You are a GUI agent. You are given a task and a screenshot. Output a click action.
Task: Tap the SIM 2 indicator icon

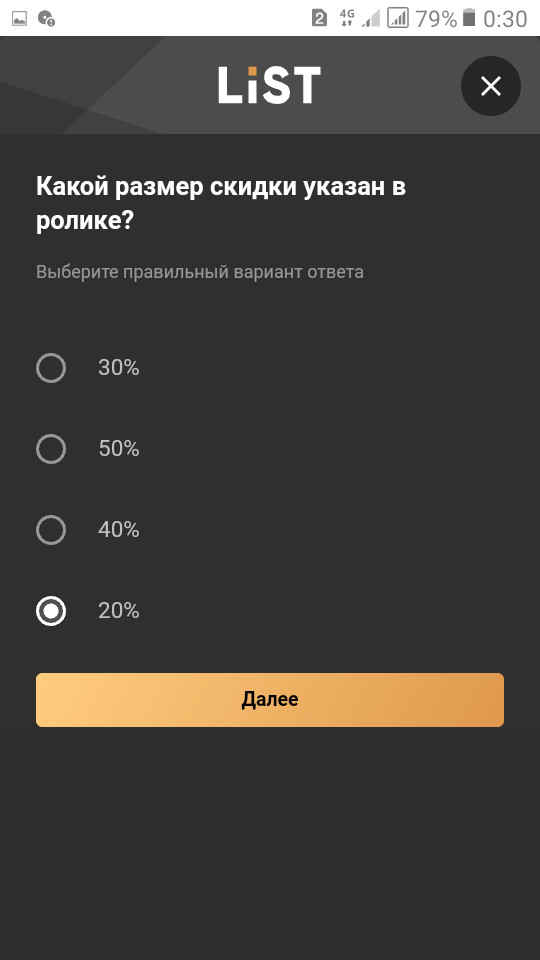320,18
